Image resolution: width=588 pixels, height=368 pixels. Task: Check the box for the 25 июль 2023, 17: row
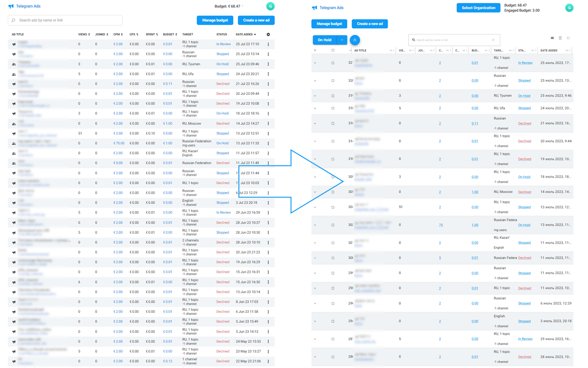pyautogui.click(x=333, y=63)
